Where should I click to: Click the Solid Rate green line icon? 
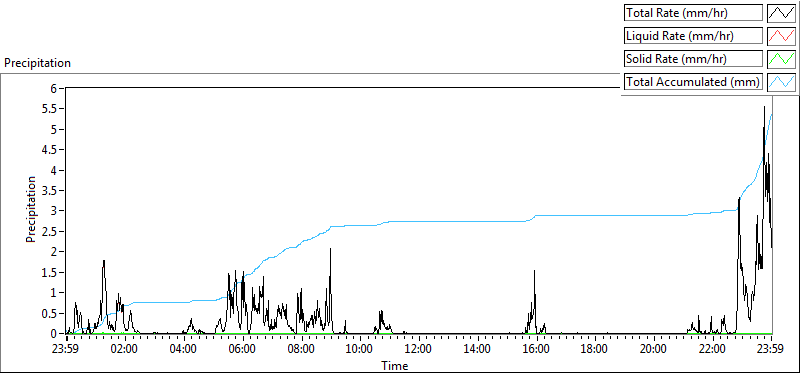click(782, 59)
